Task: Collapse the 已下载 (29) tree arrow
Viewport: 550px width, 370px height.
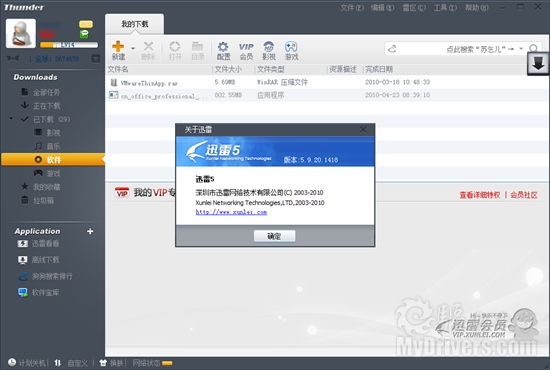Action: [x=11, y=119]
